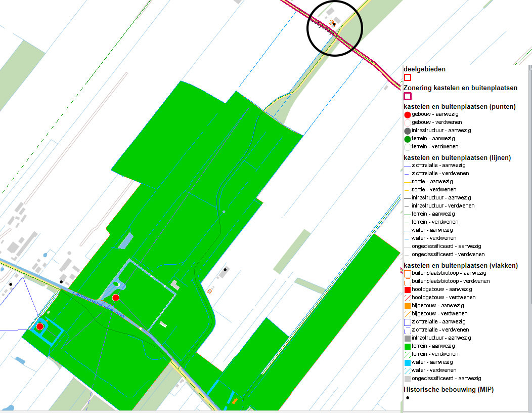Click the Langbroekerwetering road label on the map
The height and width of the screenshot is (413, 532).
click(99, 305)
